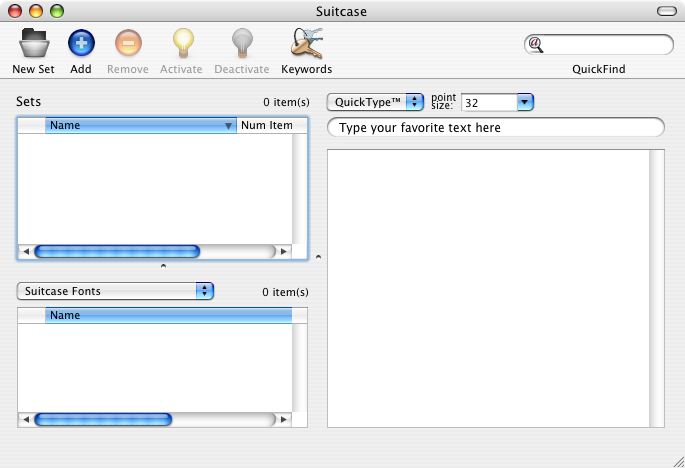Viewport: 685px width, 468px height.
Task: Click the New Set folder icon
Action: (34, 43)
